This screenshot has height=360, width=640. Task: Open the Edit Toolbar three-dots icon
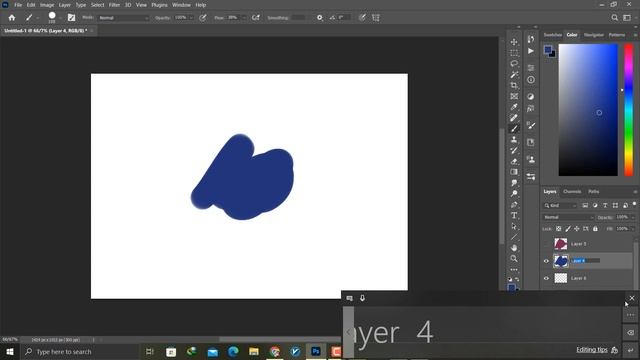click(514, 269)
